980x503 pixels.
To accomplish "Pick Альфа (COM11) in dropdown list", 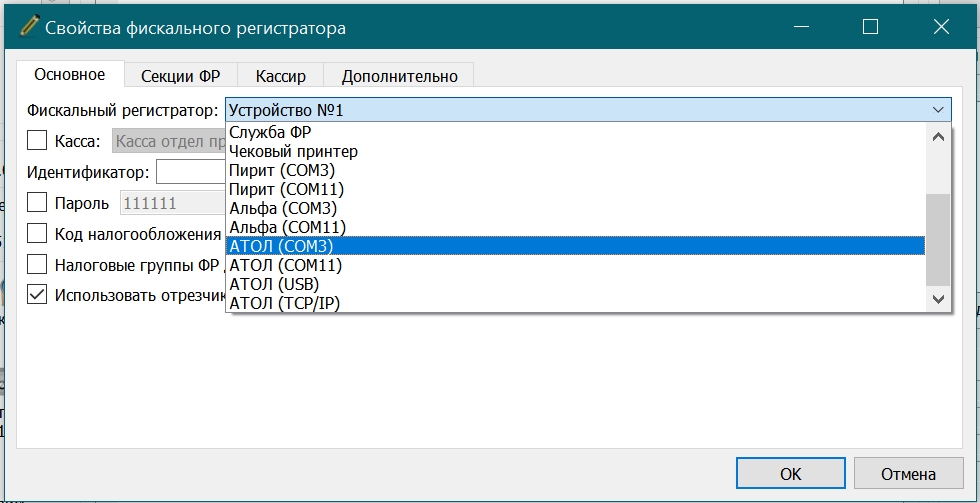I will point(575,226).
